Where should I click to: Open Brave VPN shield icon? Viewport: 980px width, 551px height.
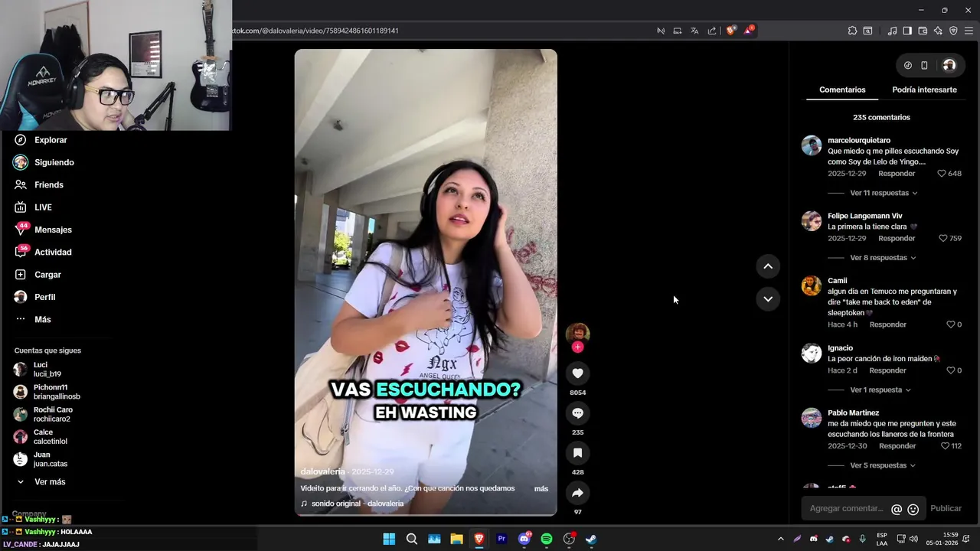coord(953,31)
